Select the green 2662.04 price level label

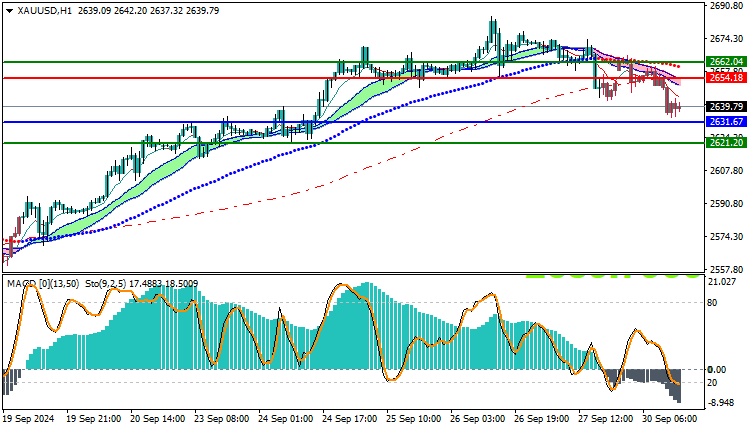coord(726,62)
